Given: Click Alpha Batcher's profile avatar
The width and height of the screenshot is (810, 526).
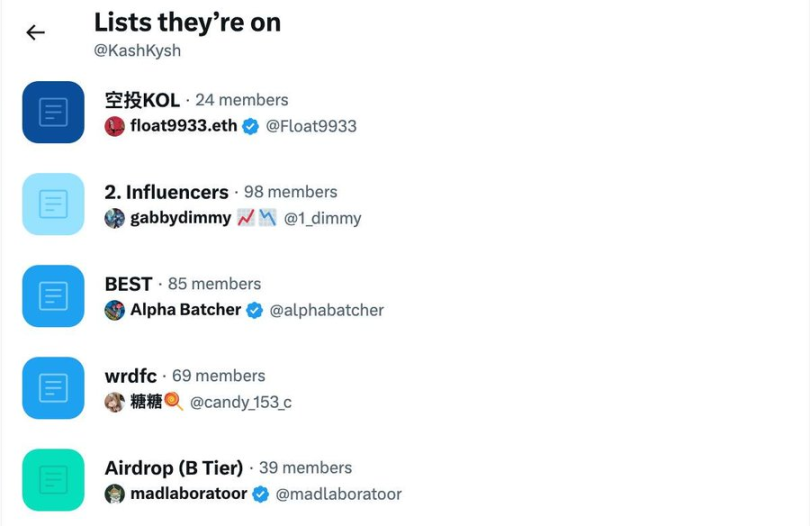Looking at the screenshot, I should [115, 310].
